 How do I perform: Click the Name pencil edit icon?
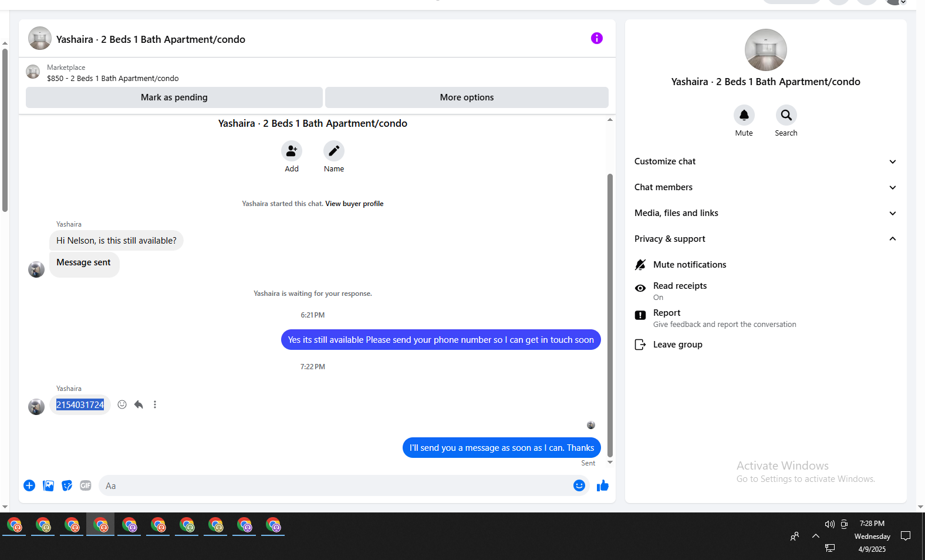coord(333,151)
